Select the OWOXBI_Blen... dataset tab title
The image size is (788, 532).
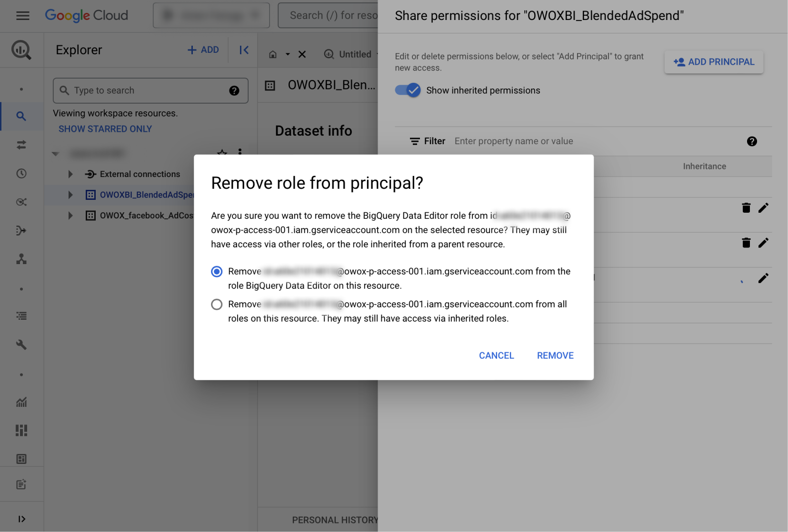[x=331, y=85]
